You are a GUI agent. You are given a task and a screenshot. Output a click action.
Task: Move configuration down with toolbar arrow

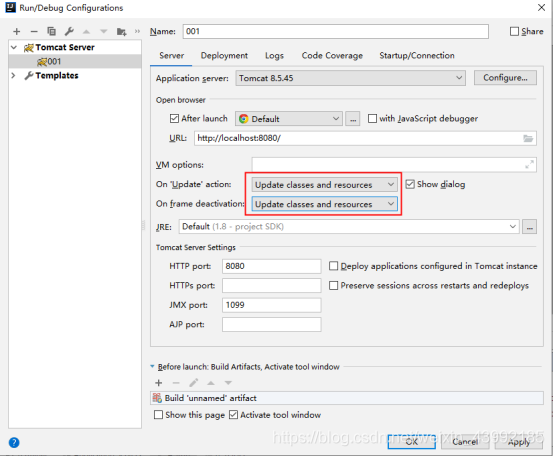[104, 32]
